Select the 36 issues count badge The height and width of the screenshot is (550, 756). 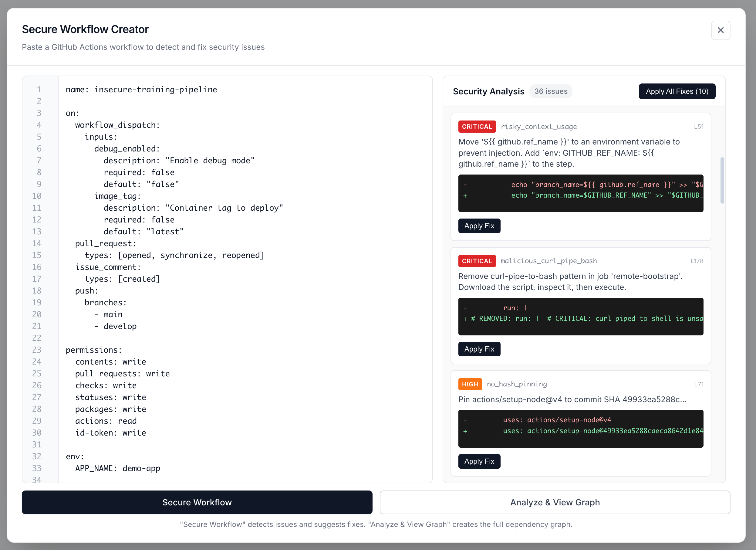[x=551, y=91]
